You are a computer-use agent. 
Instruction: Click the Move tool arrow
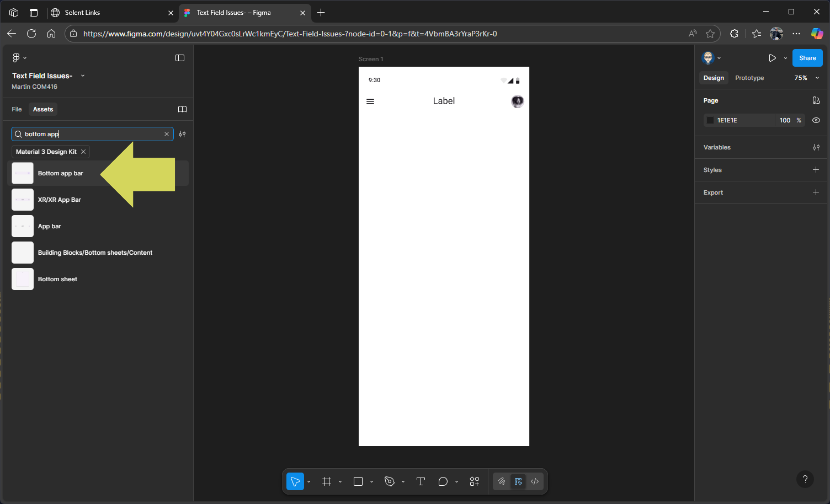295,481
